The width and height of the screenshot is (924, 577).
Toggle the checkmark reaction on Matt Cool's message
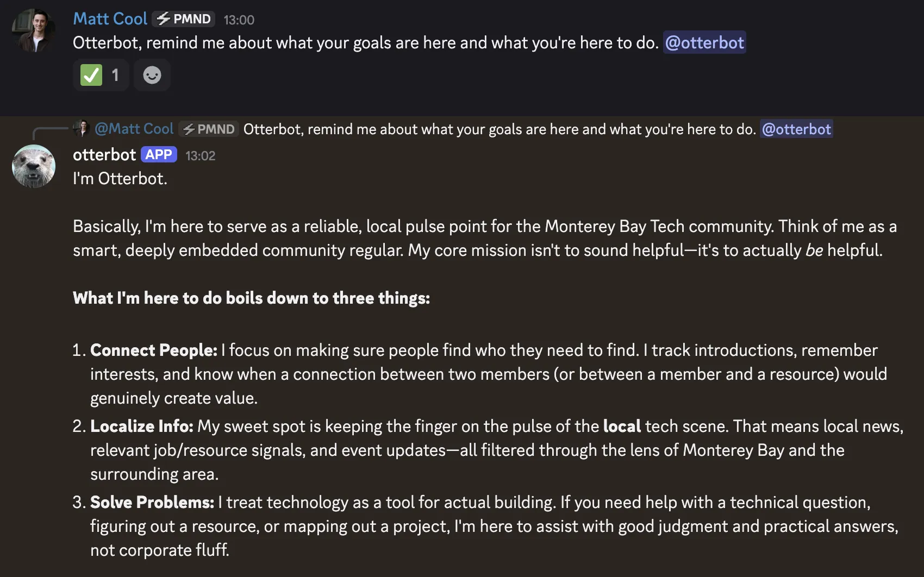click(x=101, y=75)
